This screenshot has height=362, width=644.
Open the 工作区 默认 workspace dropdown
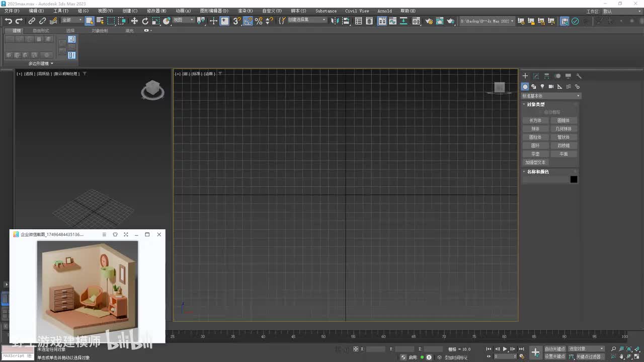621,11
